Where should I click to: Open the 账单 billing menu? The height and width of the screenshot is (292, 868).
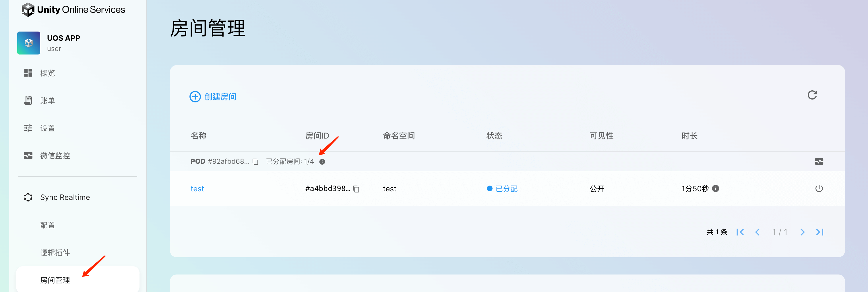[47, 101]
